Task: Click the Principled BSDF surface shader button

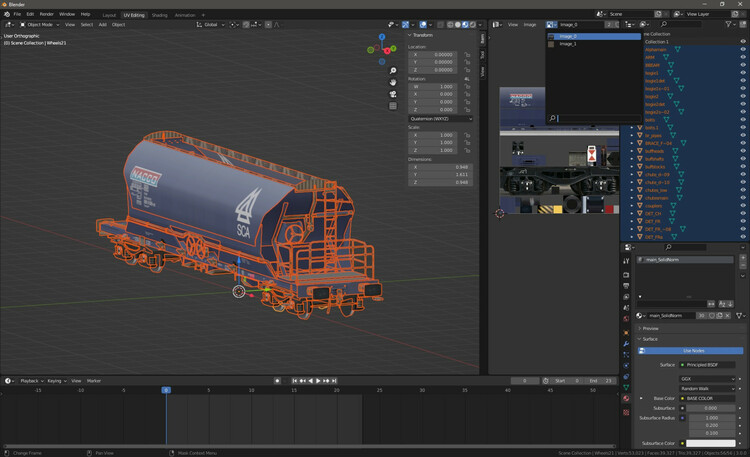Action: (x=707, y=365)
